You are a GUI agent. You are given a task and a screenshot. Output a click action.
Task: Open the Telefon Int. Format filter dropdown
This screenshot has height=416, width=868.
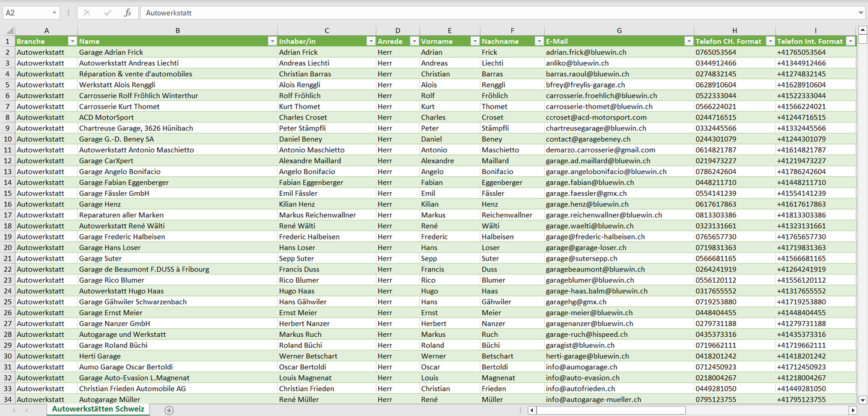[x=850, y=41]
